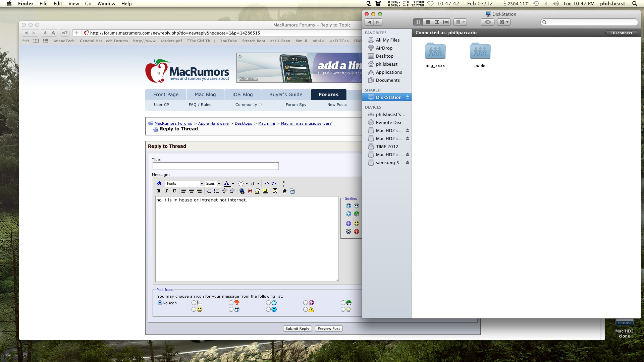Image resolution: width=644 pixels, height=362 pixels.
Task: Remove text formatting icon
Action: point(159,183)
